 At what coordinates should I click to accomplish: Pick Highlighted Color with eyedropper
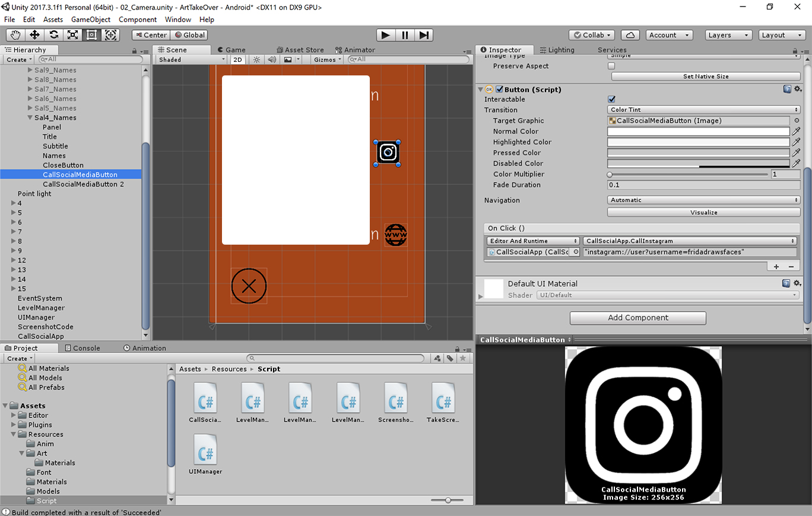pyautogui.click(x=797, y=142)
